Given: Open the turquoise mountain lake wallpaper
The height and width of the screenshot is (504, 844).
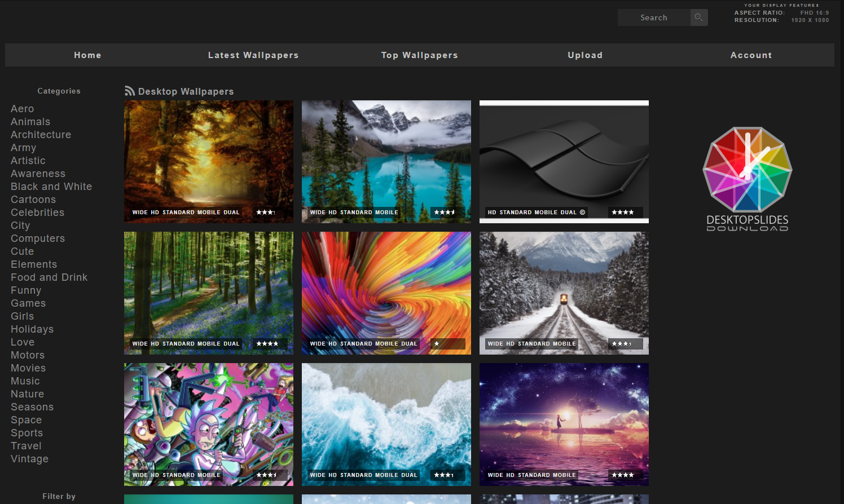Looking at the screenshot, I should [386, 155].
